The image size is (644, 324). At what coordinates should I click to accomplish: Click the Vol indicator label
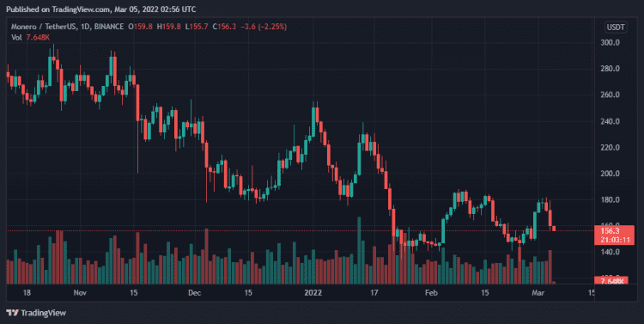tap(16, 38)
